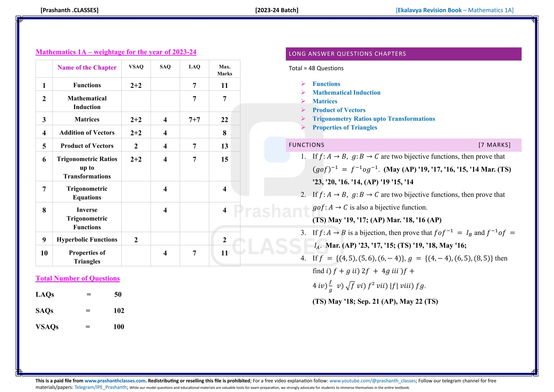Click the arrow bullet beside Matrices
Image resolution: width=554 pixels, height=392 pixels.
(x=303, y=101)
